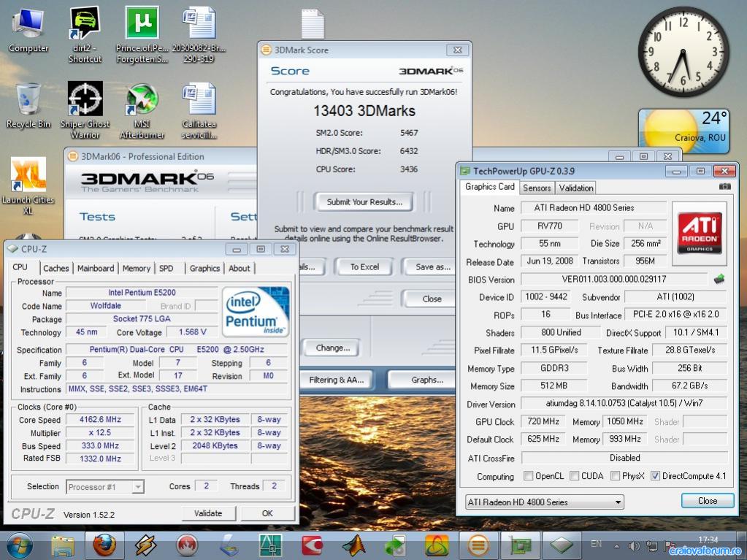Switch to CPU-Z via its taskbar button

562,545
